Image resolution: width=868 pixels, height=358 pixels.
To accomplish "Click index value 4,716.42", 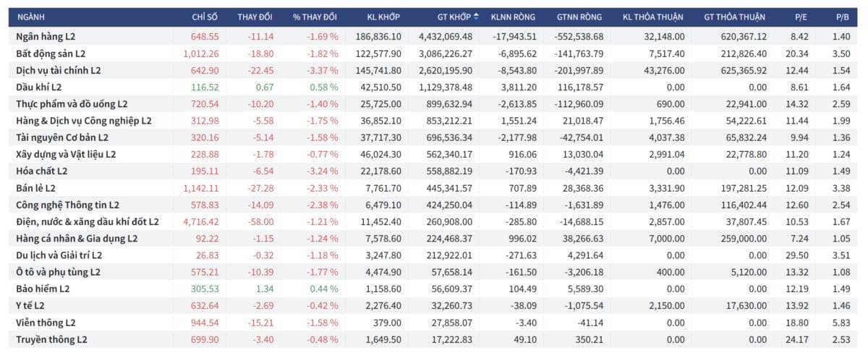I will click(200, 221).
